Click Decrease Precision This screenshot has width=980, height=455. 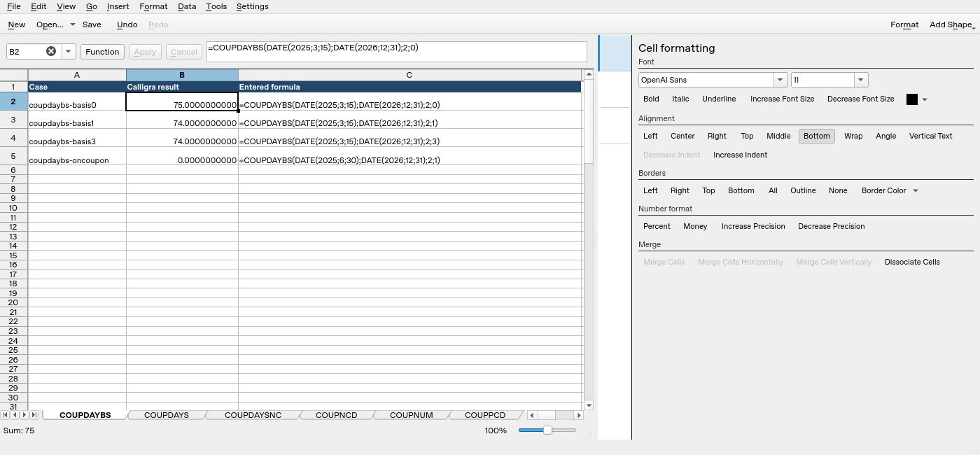click(831, 226)
